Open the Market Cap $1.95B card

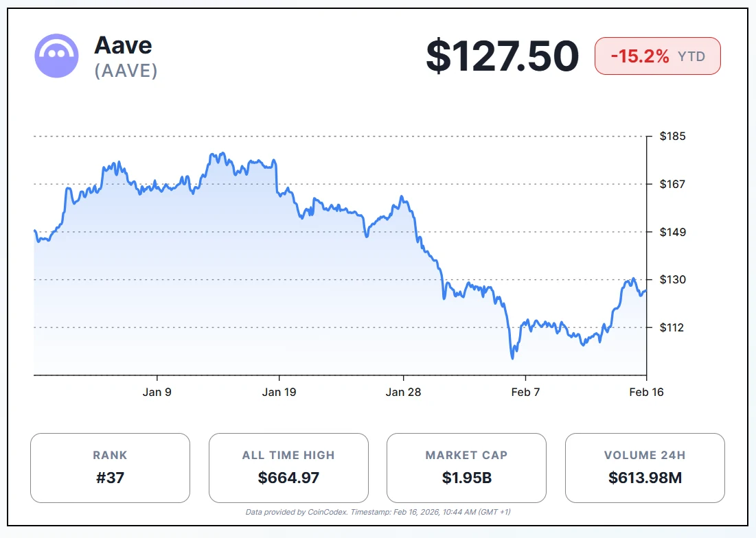pos(467,467)
